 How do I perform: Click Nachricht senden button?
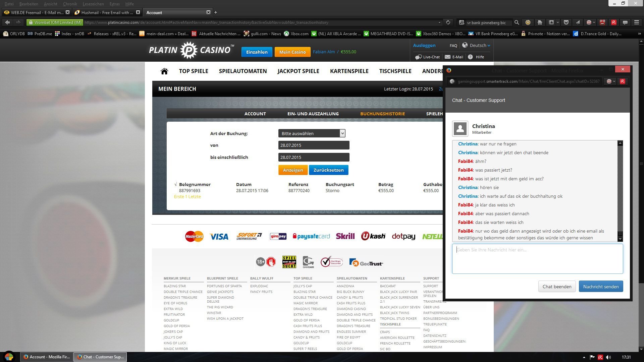click(601, 287)
